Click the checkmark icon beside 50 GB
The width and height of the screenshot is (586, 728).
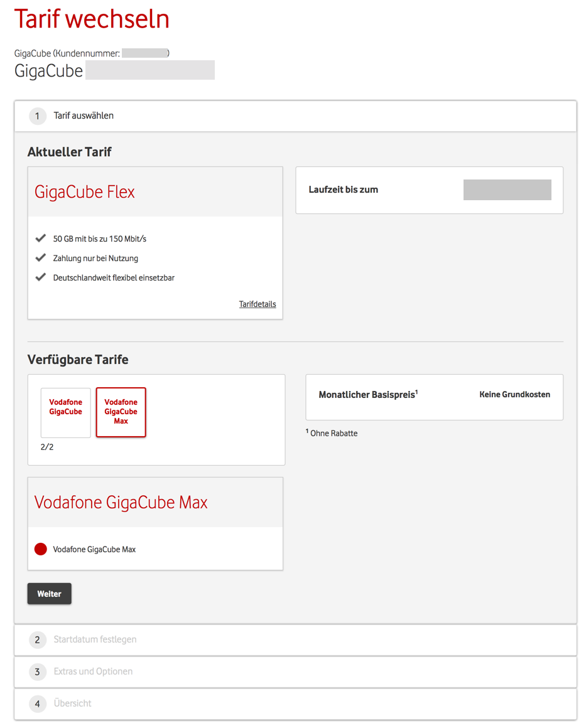[x=41, y=238]
